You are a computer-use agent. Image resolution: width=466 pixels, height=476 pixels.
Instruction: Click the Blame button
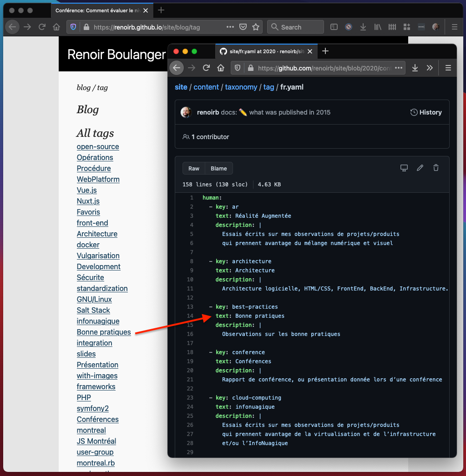click(219, 169)
